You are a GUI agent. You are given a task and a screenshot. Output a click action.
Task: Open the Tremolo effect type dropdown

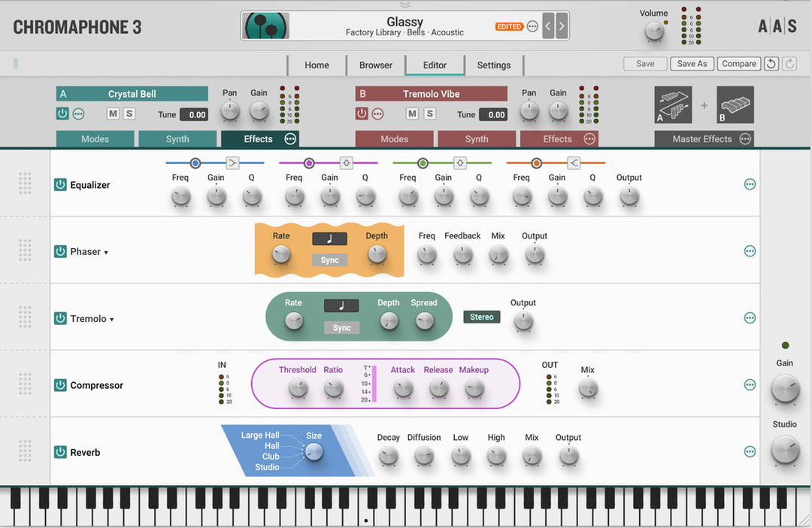click(x=92, y=319)
